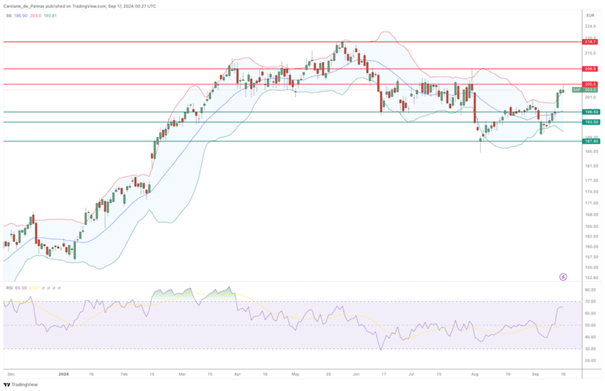Select the BB indicator legend

point(8,15)
